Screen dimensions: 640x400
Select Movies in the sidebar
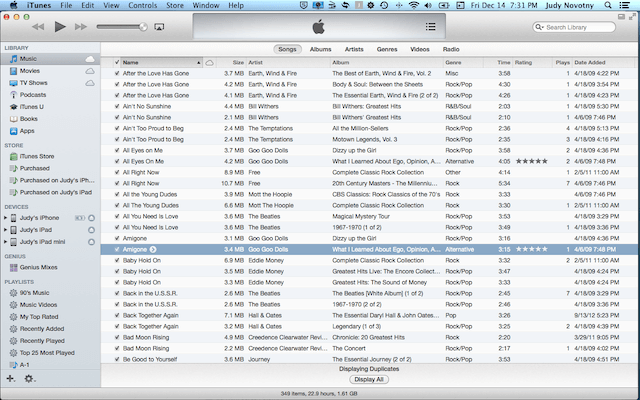tap(30, 71)
